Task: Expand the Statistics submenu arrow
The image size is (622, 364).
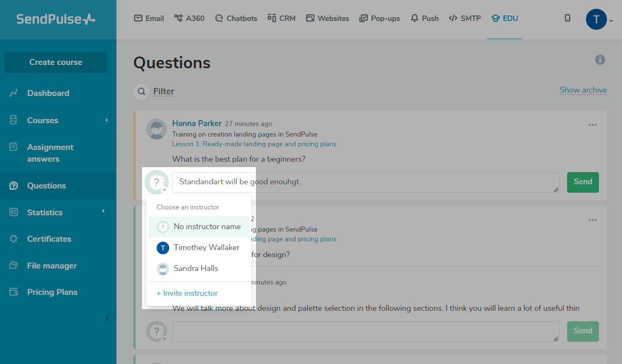Action: pos(103,211)
